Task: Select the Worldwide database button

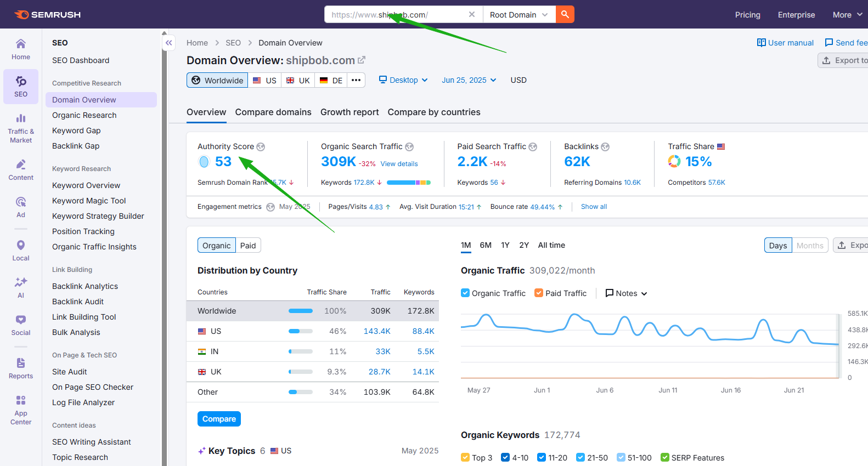Action: tap(217, 80)
